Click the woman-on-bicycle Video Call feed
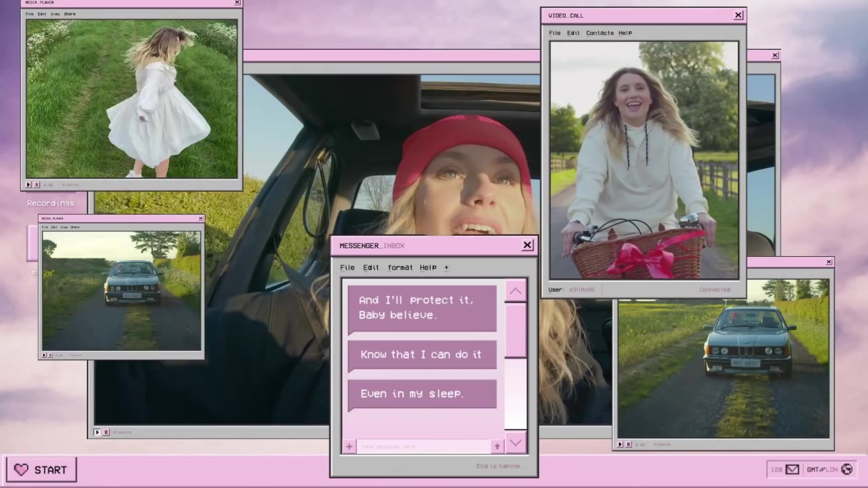Screen dimensions: 868x488 (x=644, y=160)
